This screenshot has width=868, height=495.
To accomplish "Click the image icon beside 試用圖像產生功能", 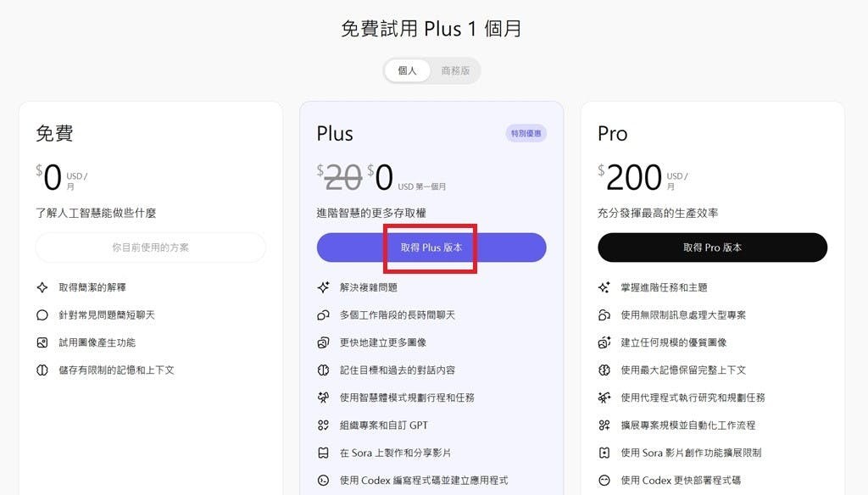I will click(x=42, y=342).
